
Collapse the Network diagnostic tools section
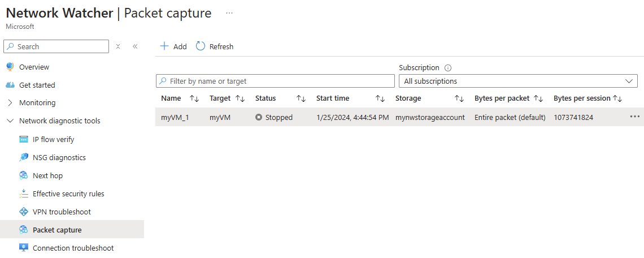(10, 121)
